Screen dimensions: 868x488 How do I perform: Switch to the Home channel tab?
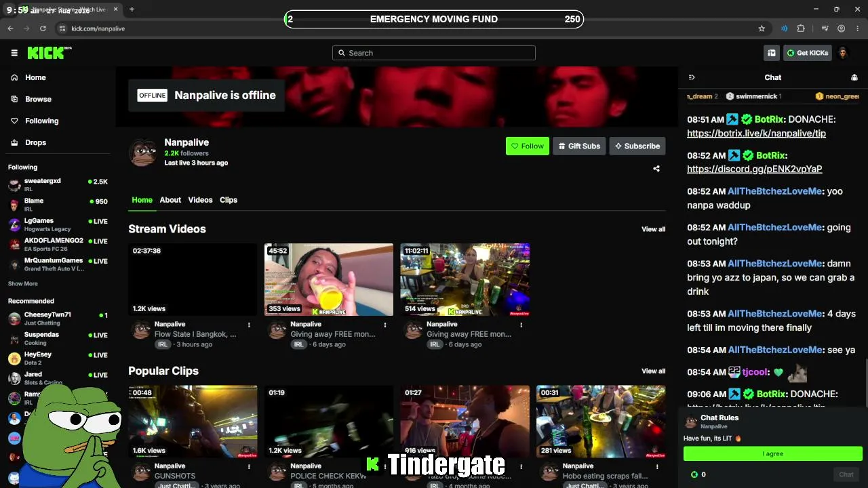[142, 200]
